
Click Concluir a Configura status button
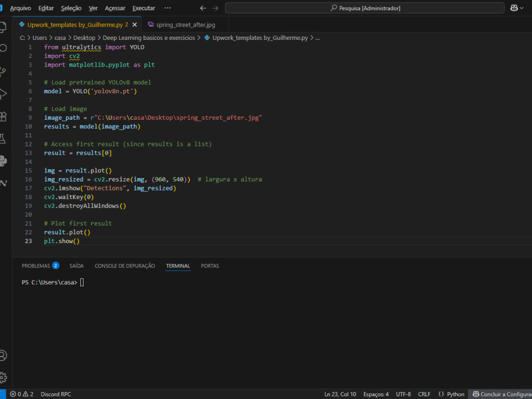(x=501, y=394)
